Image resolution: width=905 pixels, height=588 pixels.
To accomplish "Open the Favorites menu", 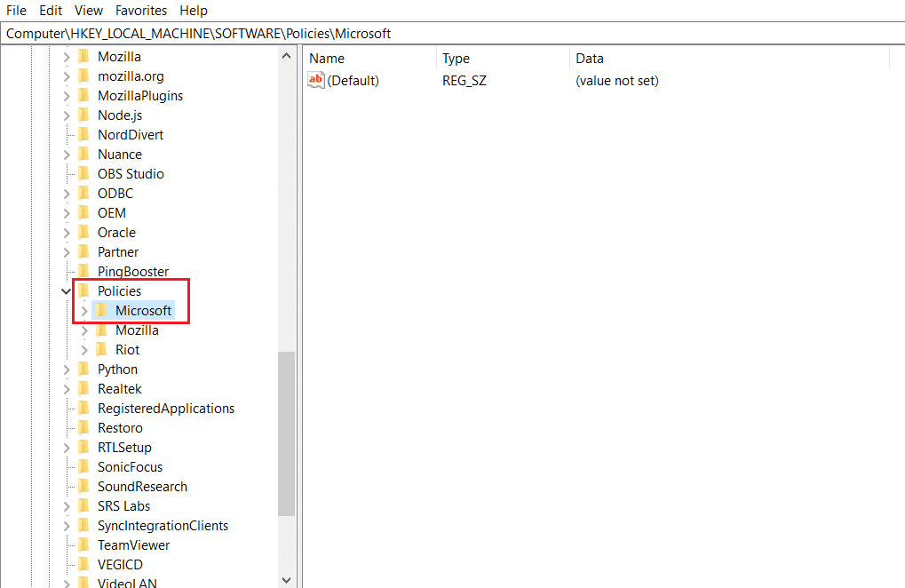I will pos(141,11).
